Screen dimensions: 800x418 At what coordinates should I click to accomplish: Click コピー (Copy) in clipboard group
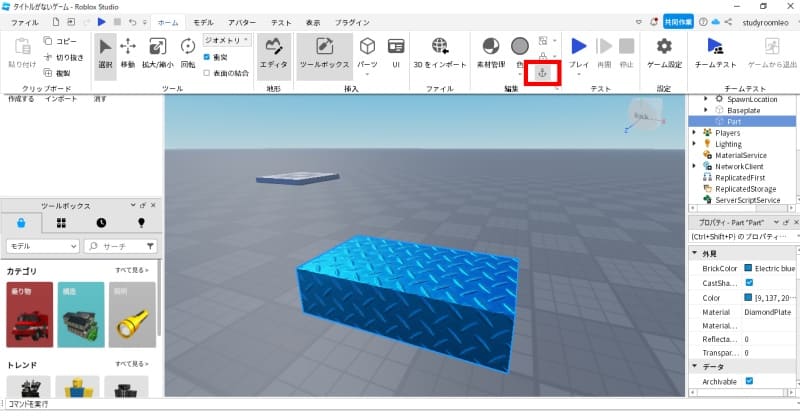coord(60,41)
